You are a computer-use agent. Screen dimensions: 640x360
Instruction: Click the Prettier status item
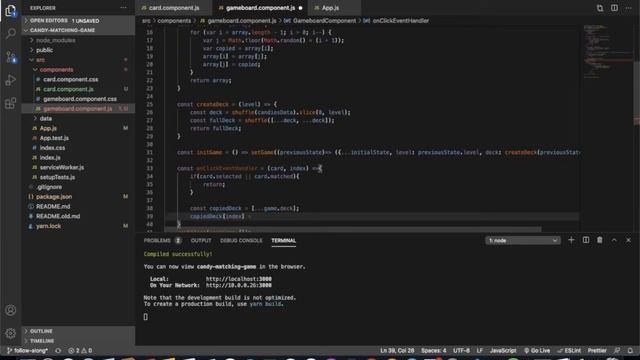click(597, 351)
